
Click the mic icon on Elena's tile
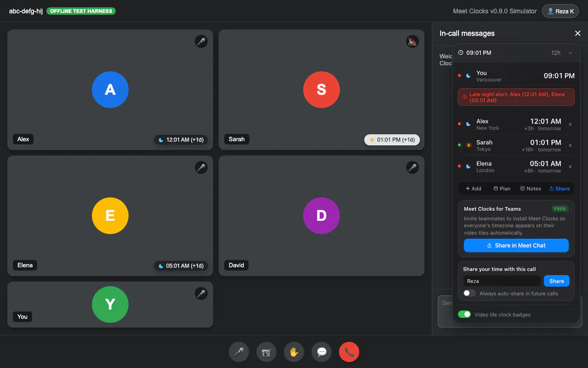point(201,167)
